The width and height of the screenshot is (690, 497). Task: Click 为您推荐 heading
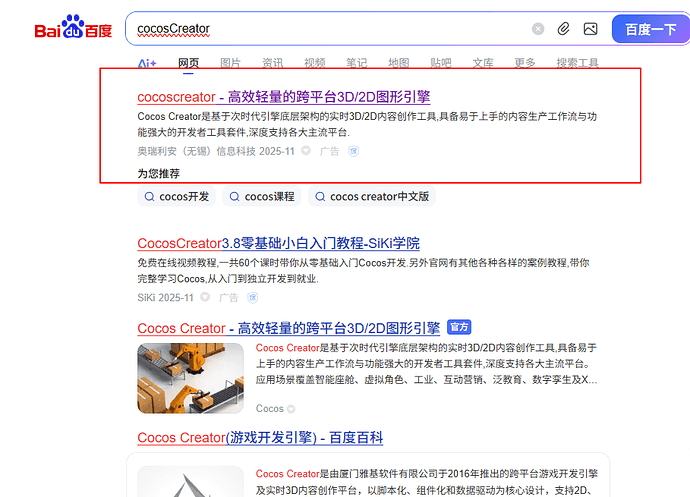[x=158, y=173]
